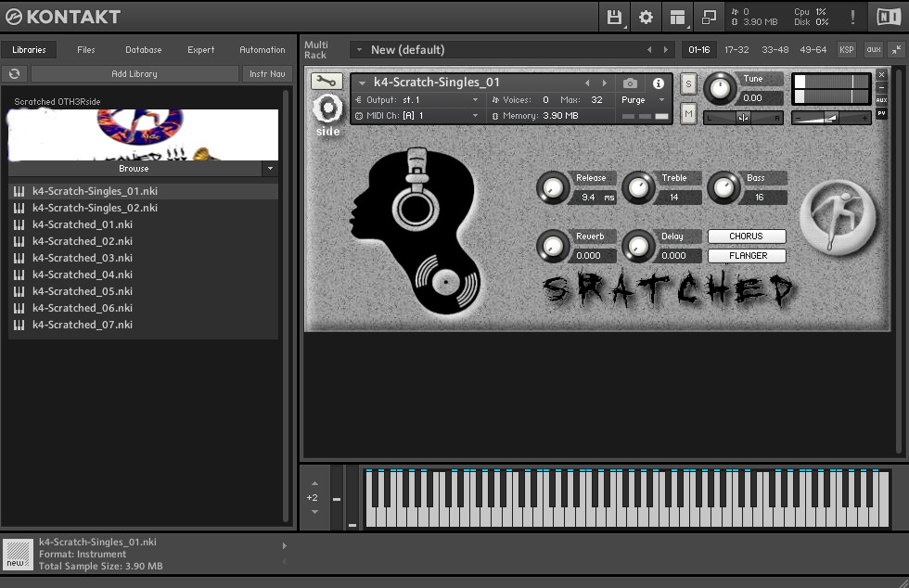Open the MIDI Ch dropdown
The height and width of the screenshot is (588, 909).
pos(475,115)
